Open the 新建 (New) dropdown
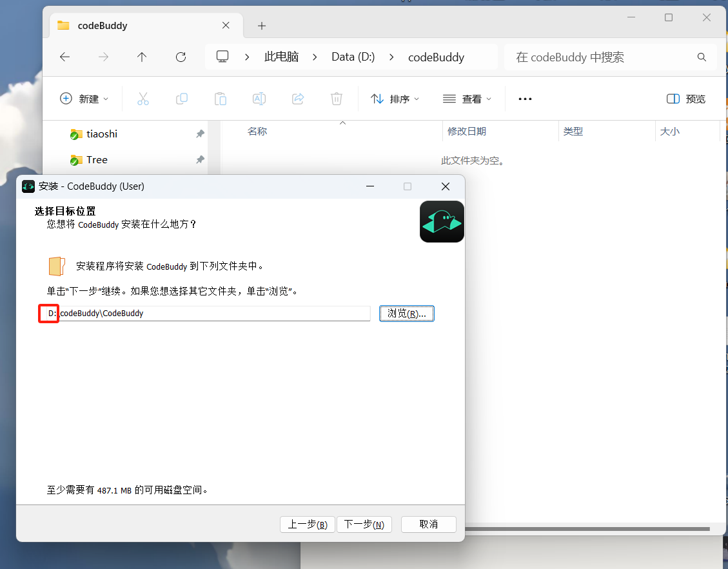 pos(84,99)
